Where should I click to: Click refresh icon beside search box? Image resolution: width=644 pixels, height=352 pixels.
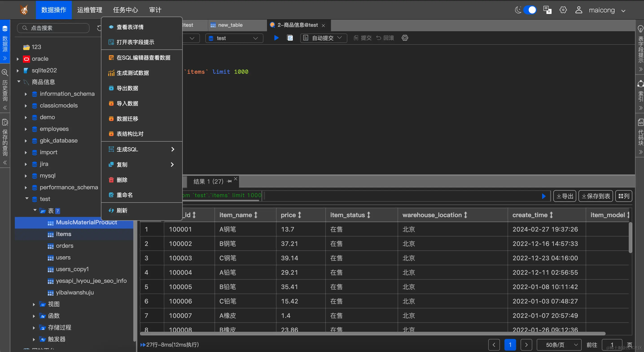pos(99,28)
